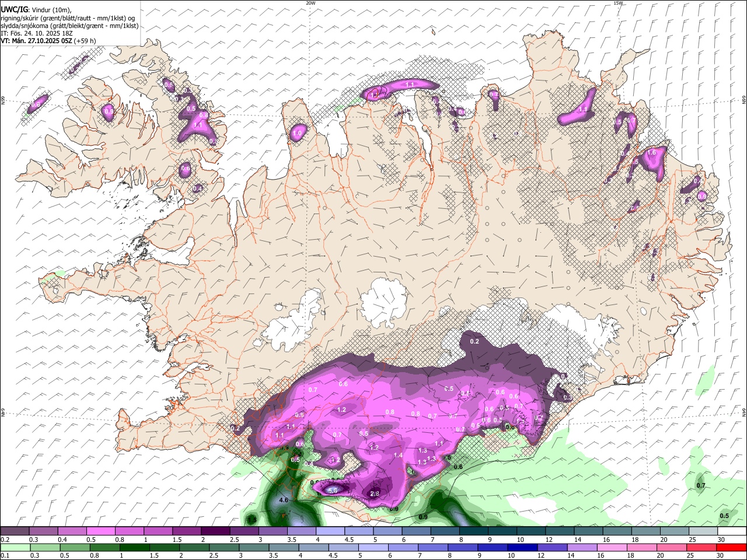Image resolution: width=747 pixels, height=560 pixels.
Task: Click the '15W' longitude label
Action: [x=618, y=3]
